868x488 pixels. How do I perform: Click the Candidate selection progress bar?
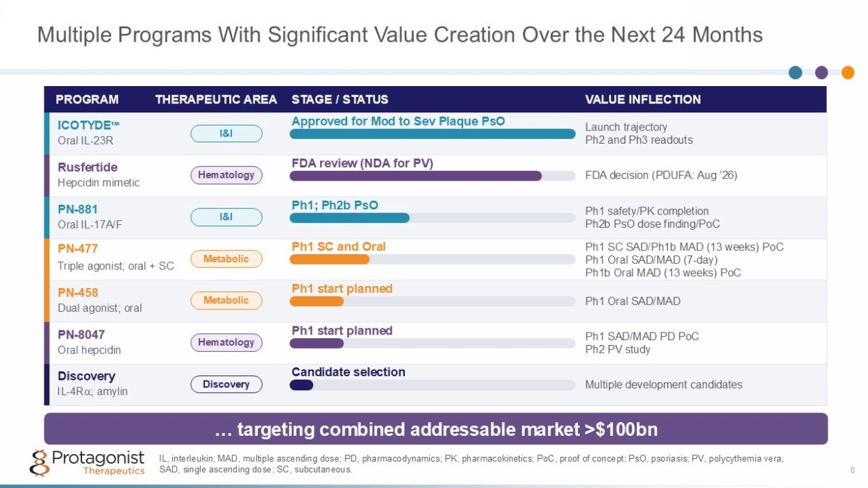pos(433,385)
